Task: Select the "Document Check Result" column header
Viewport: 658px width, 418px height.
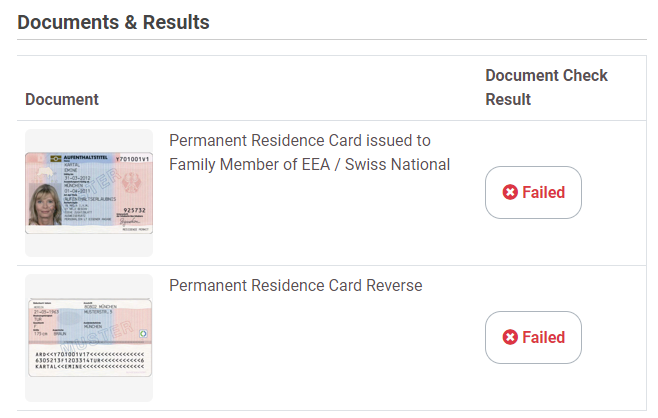Action: pyautogui.click(x=546, y=87)
